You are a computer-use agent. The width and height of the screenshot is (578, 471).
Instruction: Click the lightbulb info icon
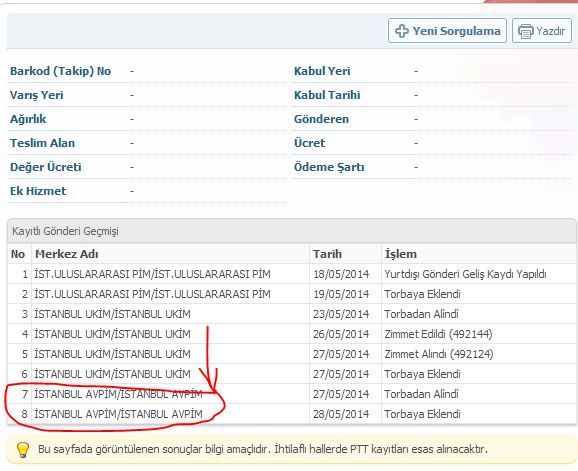[22, 450]
